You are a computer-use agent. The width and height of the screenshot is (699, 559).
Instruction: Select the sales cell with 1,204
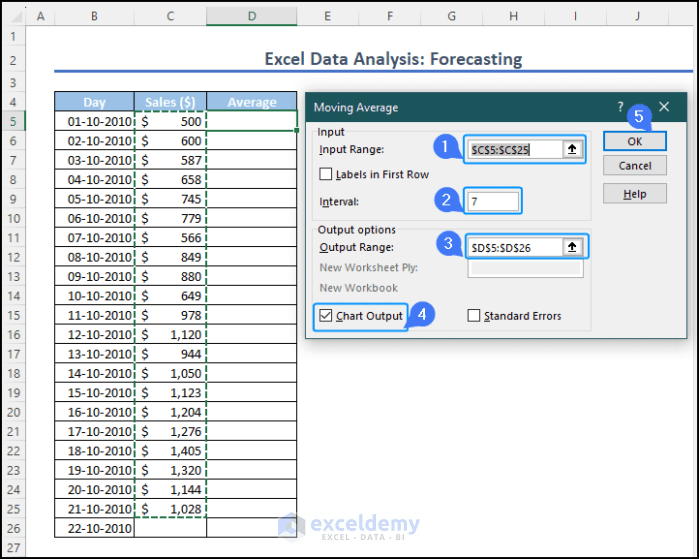(170, 412)
